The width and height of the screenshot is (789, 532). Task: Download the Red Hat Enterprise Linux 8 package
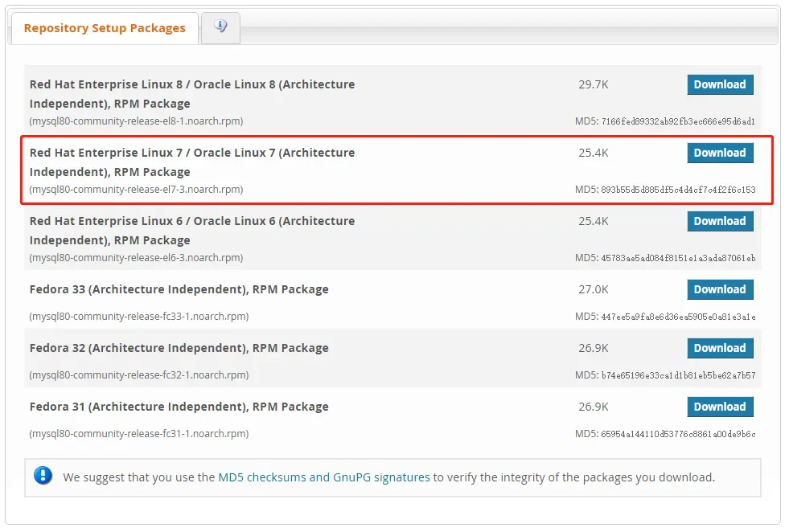[720, 84]
